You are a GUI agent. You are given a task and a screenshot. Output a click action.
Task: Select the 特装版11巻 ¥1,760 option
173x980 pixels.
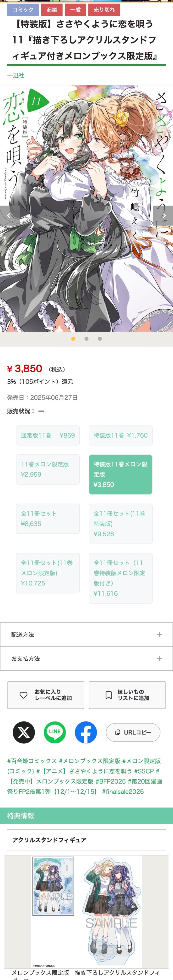[x=120, y=435]
